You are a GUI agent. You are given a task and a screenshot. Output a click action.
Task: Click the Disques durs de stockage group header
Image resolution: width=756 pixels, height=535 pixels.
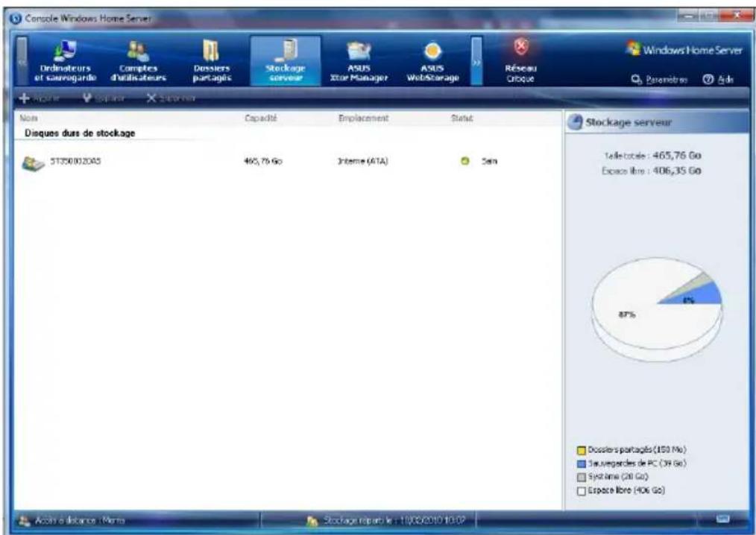click(80, 133)
